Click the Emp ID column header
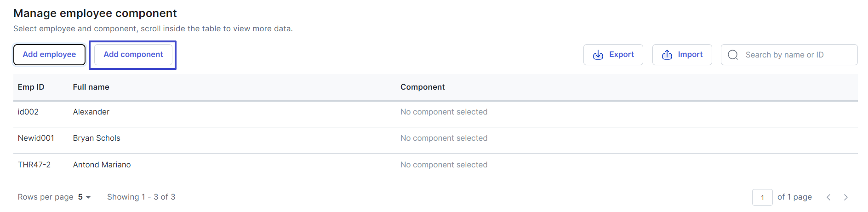Viewport: 868px width, 212px height. coord(31,87)
